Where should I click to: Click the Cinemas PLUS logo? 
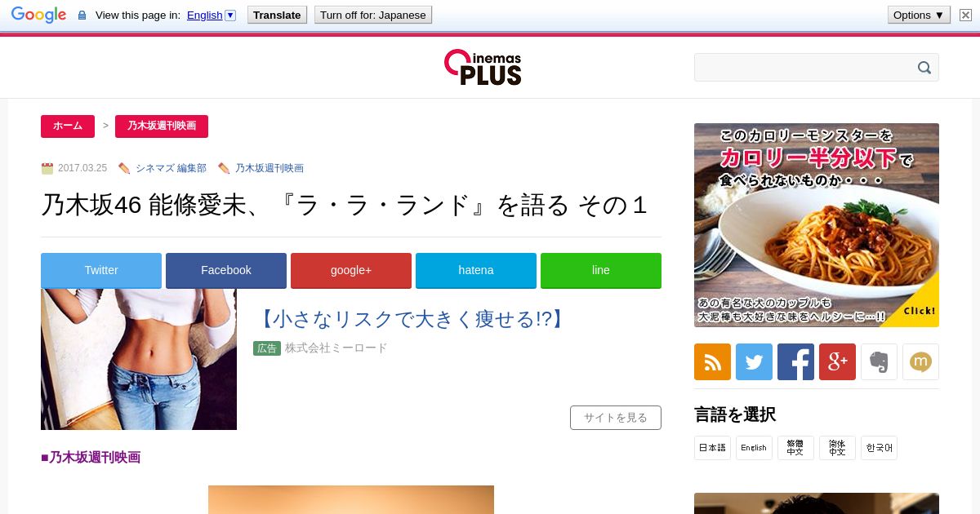483,68
